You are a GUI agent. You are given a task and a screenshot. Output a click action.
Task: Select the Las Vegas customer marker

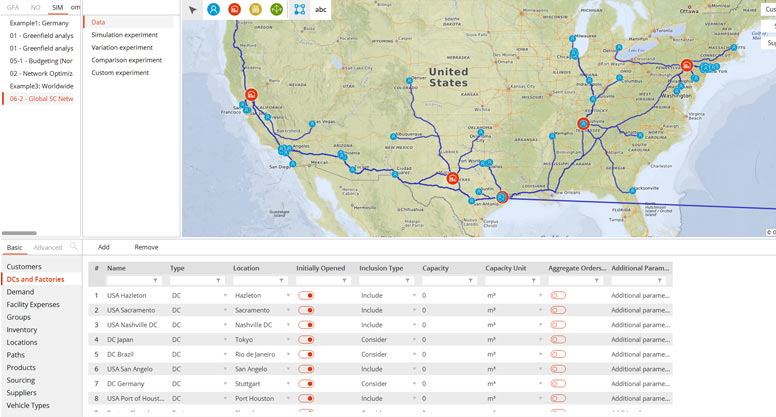click(312, 124)
